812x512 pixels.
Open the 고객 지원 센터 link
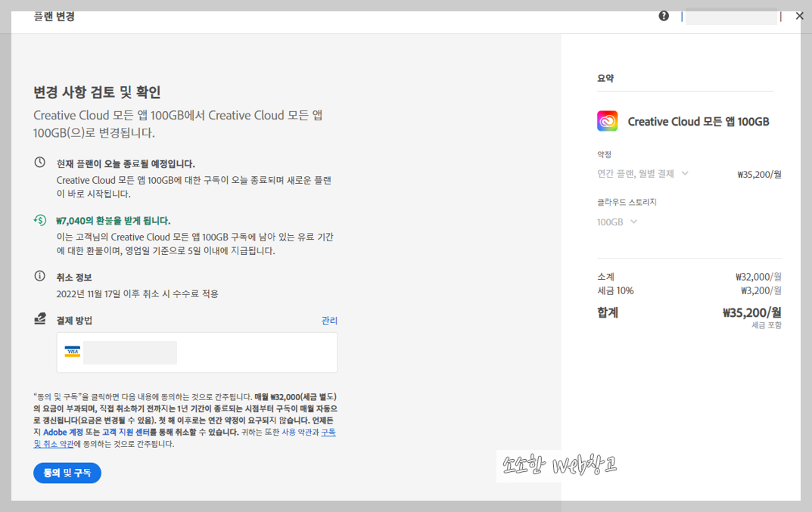click(x=126, y=432)
